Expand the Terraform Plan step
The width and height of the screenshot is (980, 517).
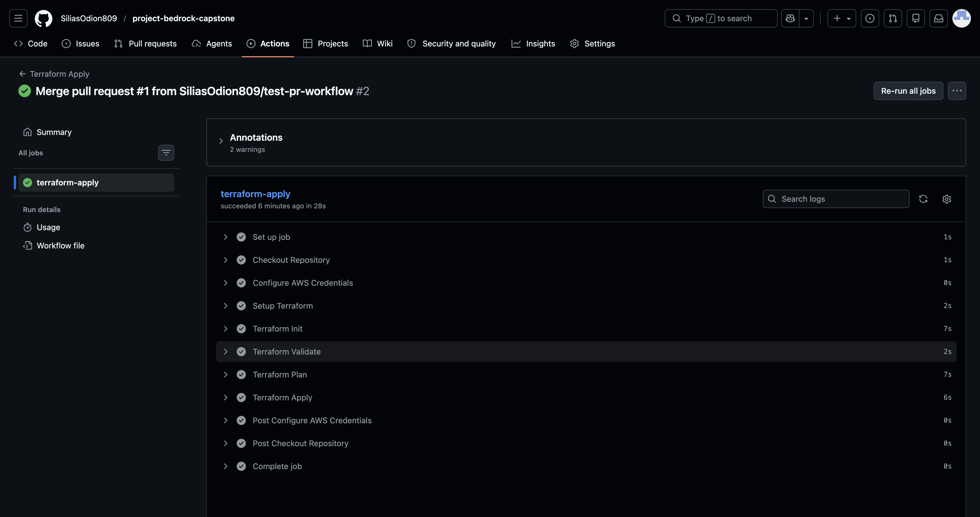[x=586, y=375]
